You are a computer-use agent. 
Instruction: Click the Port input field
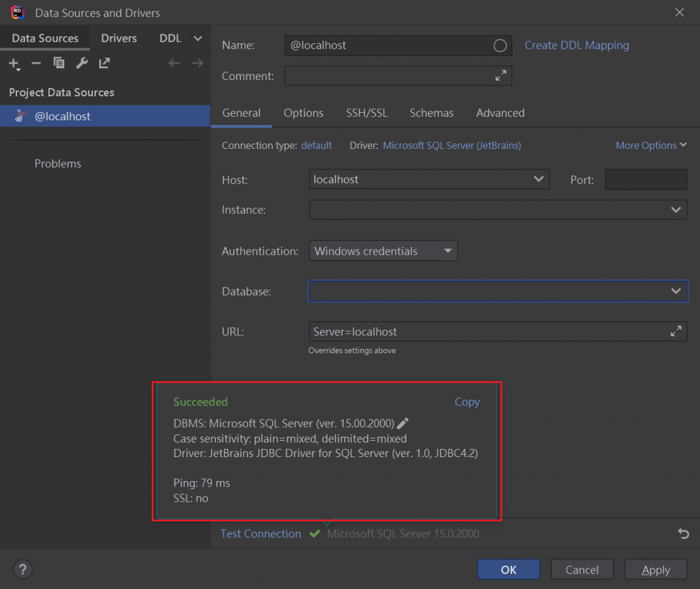(x=645, y=180)
